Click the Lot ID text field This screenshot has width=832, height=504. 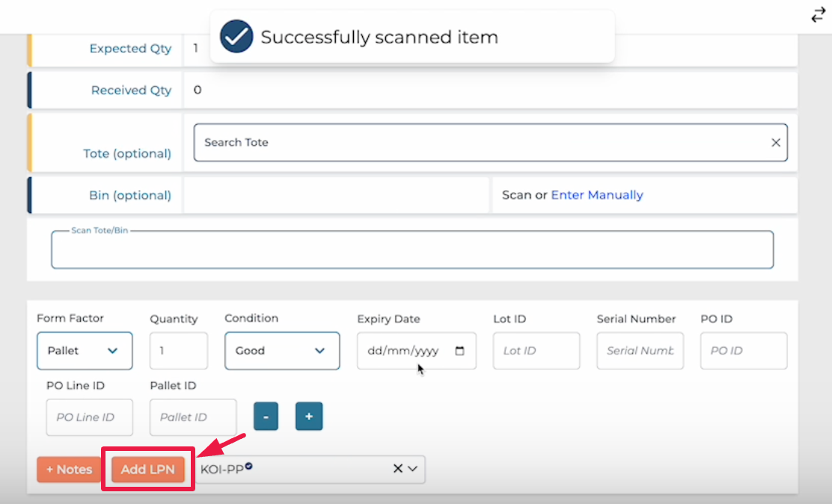pyautogui.click(x=536, y=351)
